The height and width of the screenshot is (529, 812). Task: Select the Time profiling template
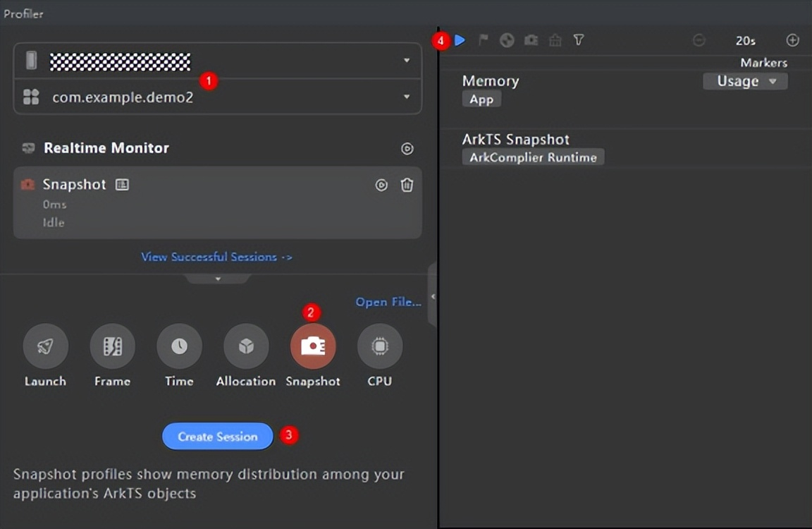178,346
